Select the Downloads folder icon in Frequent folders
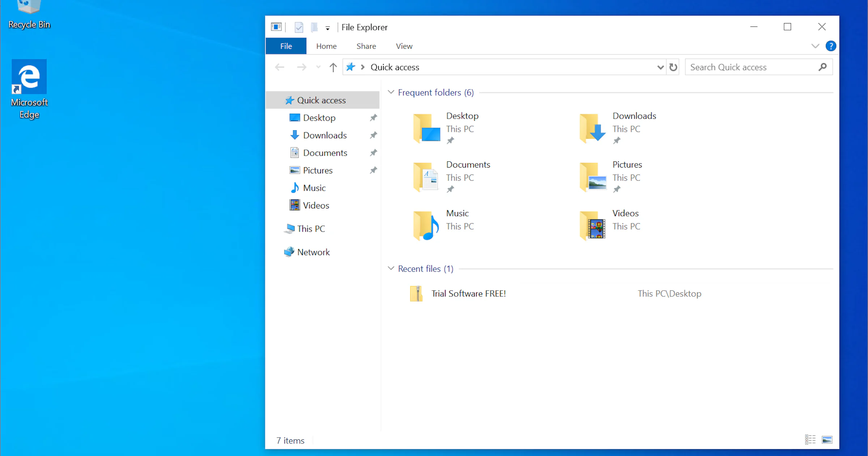This screenshot has width=868, height=456. point(593,128)
